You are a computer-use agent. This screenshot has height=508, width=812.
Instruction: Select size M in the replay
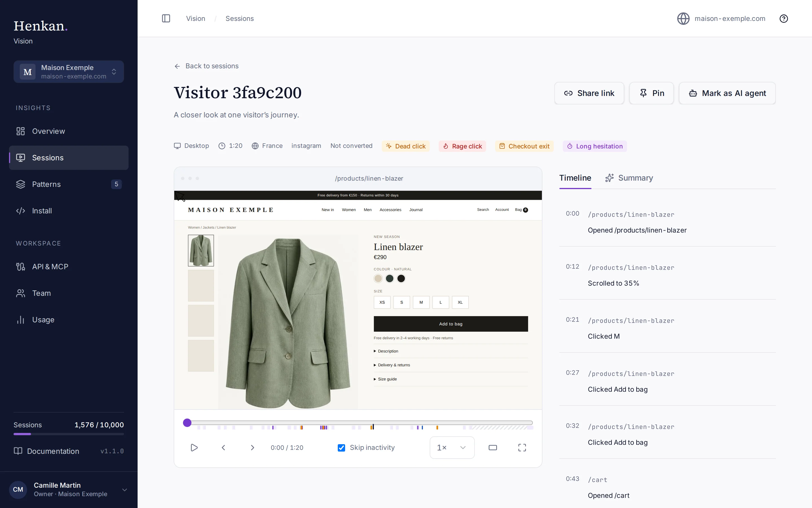[421, 302]
